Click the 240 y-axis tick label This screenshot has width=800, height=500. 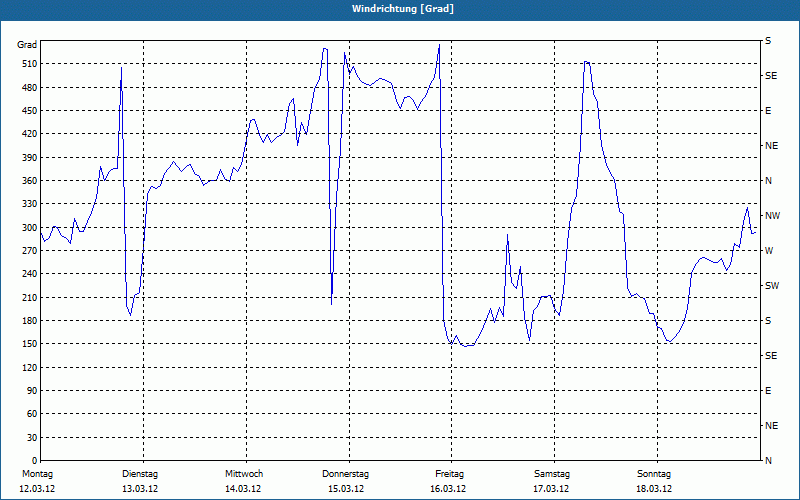tap(29, 274)
